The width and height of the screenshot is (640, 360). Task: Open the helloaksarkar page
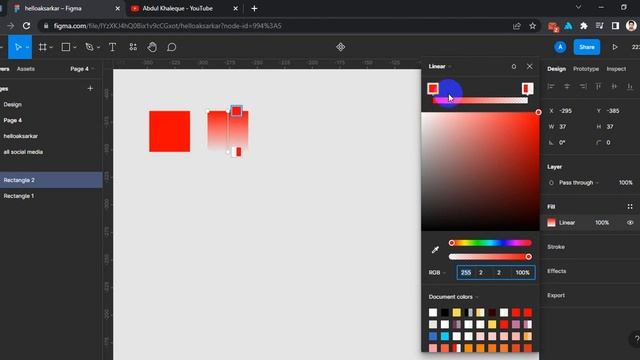(20, 136)
